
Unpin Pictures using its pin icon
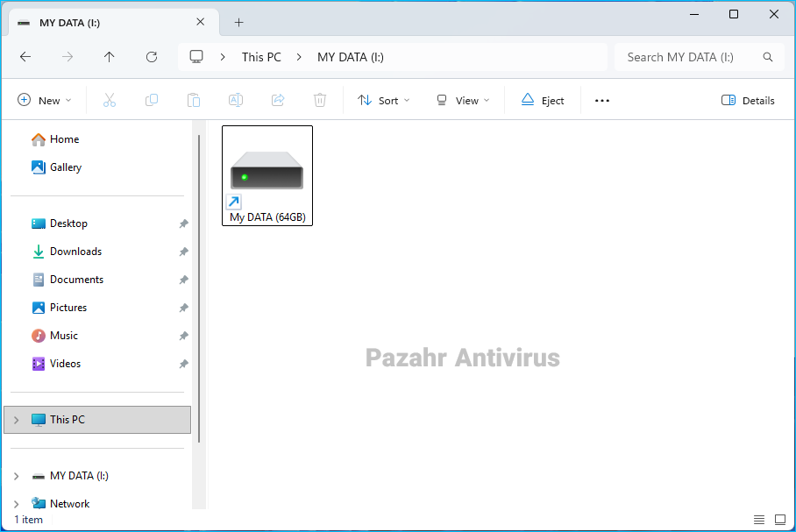click(184, 308)
